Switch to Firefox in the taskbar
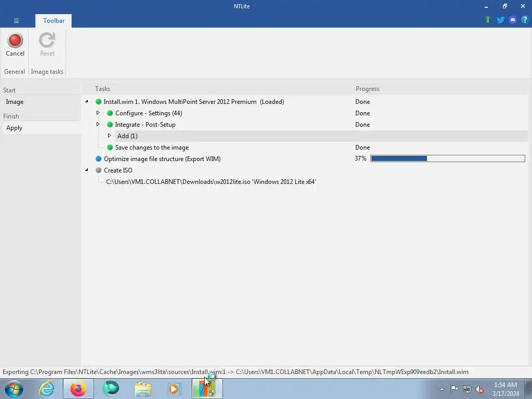The width and height of the screenshot is (532, 399). (x=78, y=389)
